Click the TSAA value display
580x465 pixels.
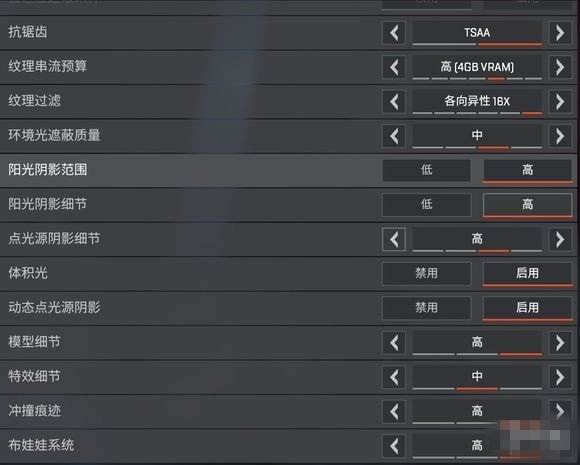[x=477, y=33]
